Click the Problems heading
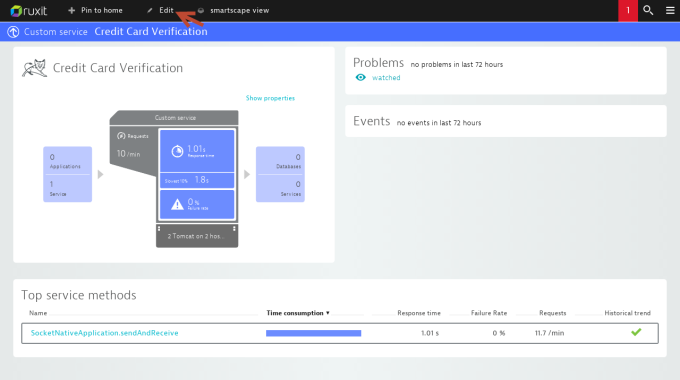This screenshot has height=380, width=680. tap(378, 63)
